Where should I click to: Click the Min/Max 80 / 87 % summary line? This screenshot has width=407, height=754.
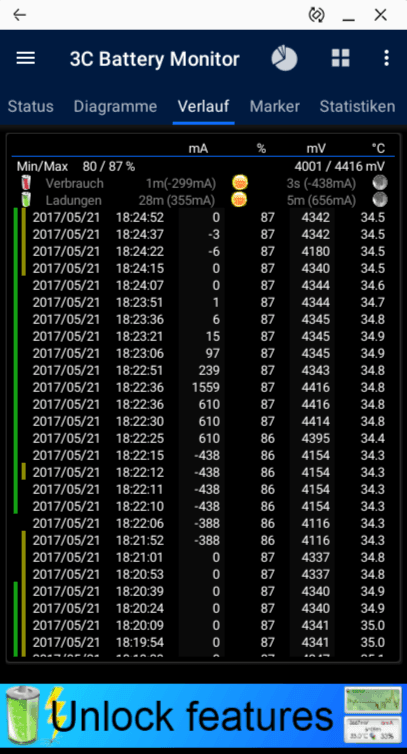click(76, 167)
